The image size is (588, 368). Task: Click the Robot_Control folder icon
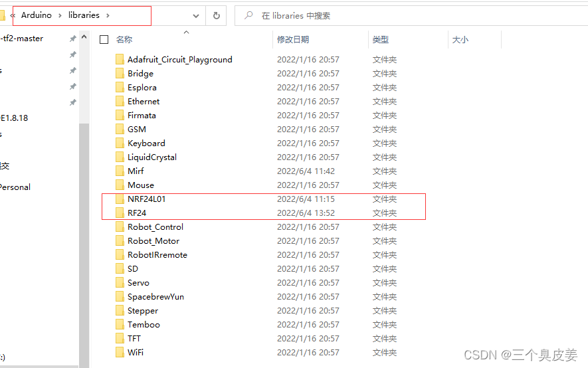click(120, 227)
